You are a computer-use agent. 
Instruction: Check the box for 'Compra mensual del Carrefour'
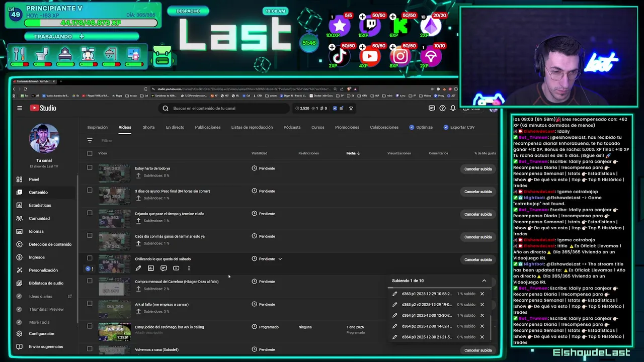click(90, 281)
